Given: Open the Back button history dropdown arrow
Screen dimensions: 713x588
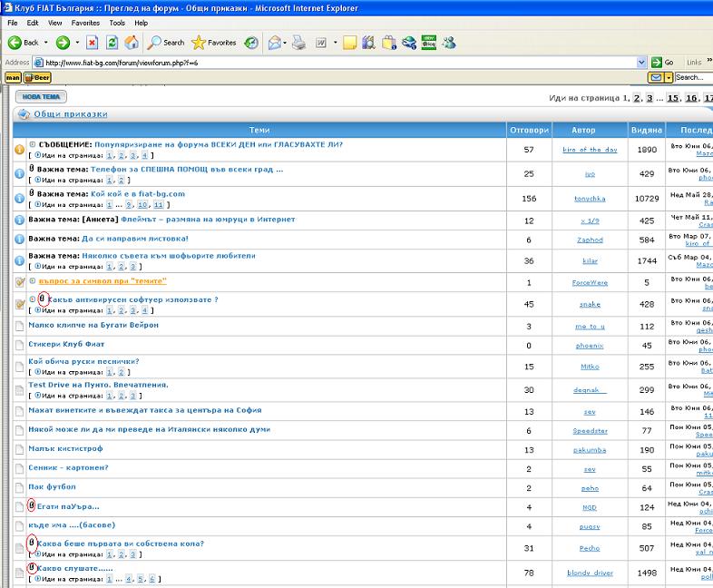Looking at the screenshot, I should [x=46, y=43].
